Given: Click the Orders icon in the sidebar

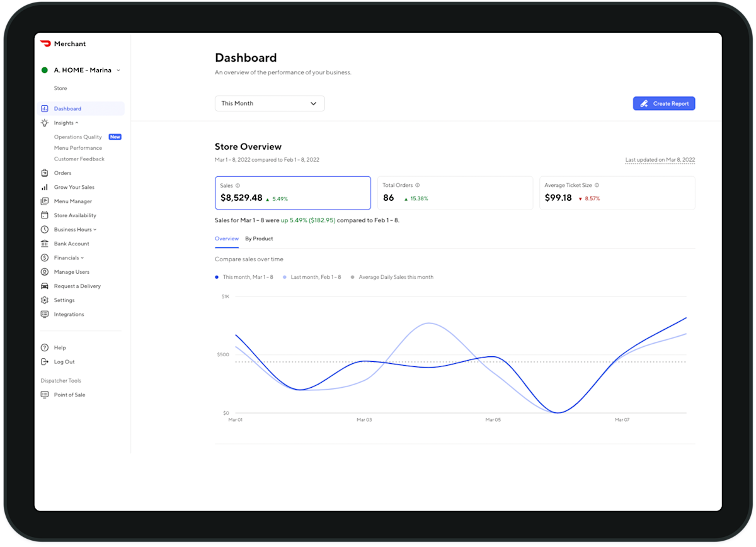Looking at the screenshot, I should tap(44, 172).
